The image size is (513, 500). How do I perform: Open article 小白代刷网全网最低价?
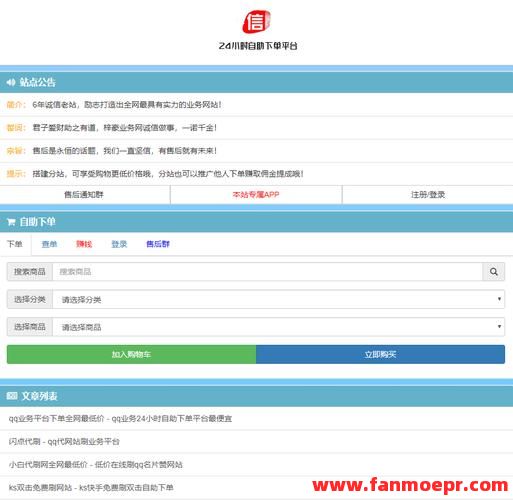[x=96, y=465]
